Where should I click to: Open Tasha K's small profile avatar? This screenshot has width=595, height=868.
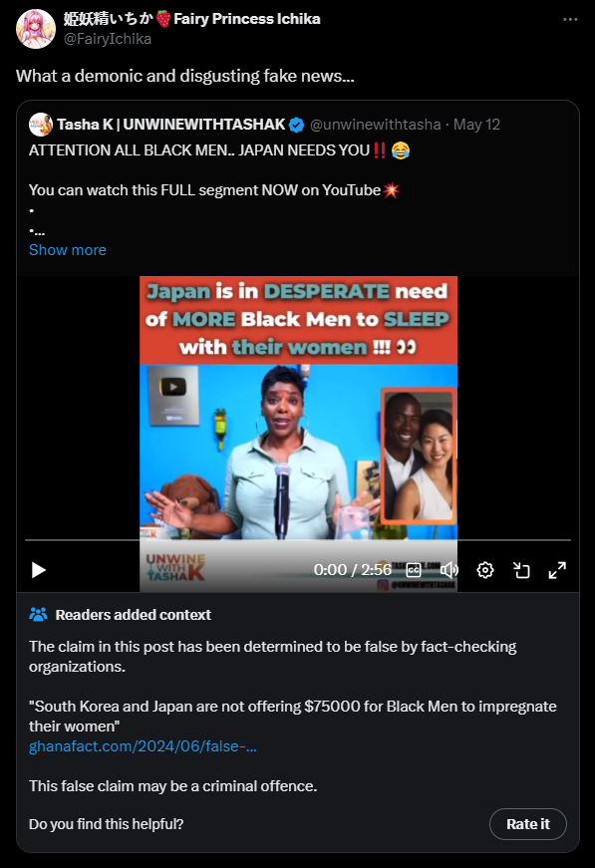tap(41, 125)
